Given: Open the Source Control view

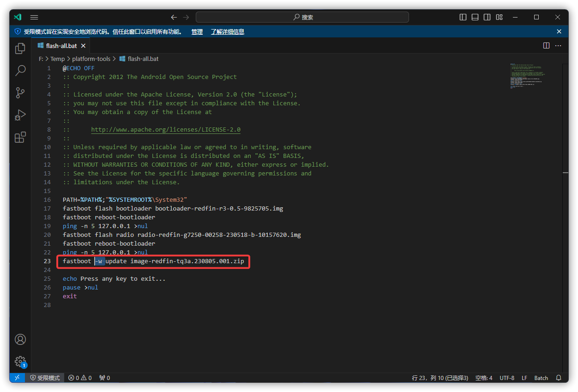Looking at the screenshot, I should coord(20,93).
